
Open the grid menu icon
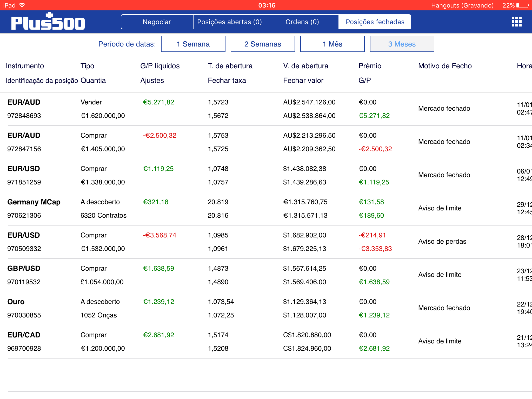click(x=516, y=22)
